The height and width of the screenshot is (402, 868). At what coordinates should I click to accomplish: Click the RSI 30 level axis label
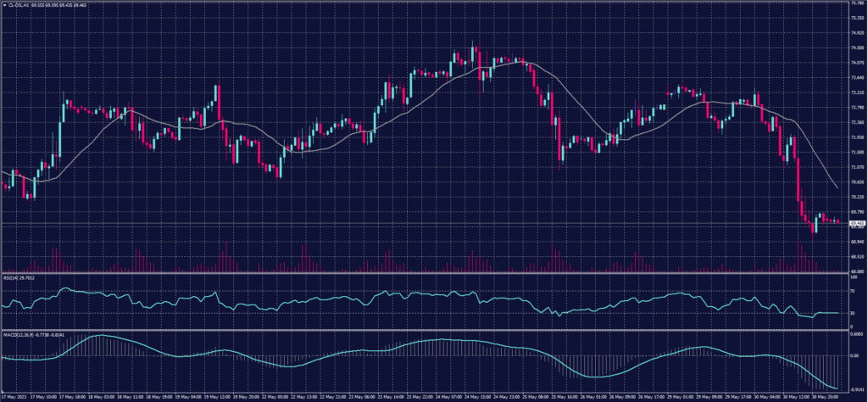pos(851,313)
